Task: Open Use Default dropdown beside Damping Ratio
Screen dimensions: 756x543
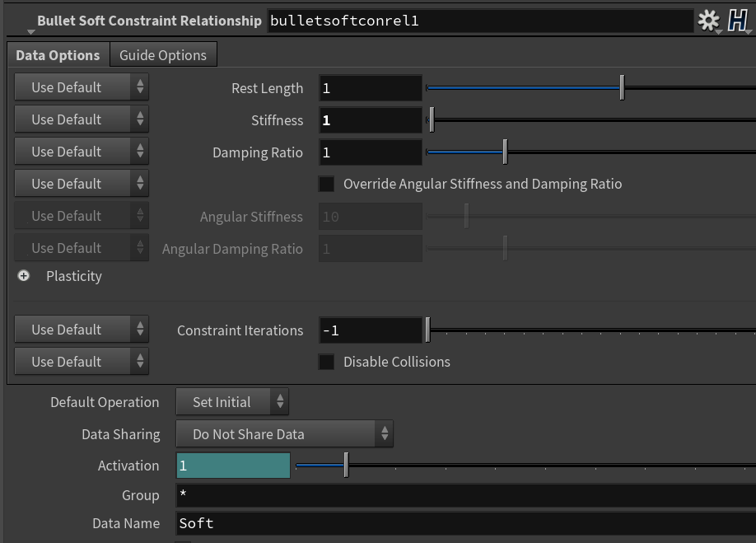Action: click(82, 152)
